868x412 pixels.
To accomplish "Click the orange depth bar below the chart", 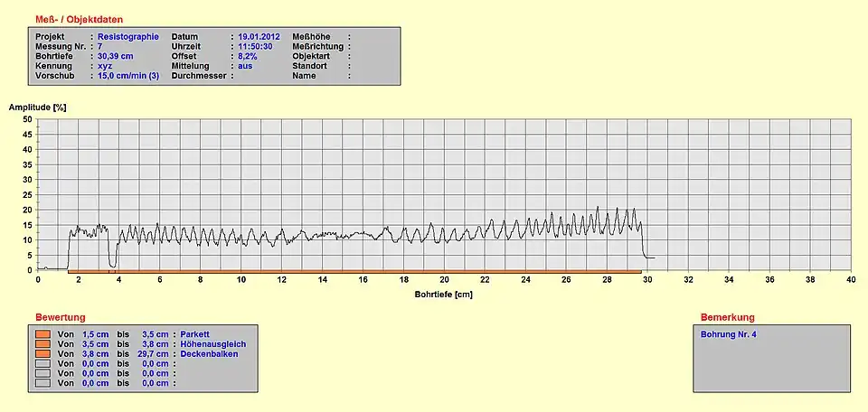I will (353, 271).
